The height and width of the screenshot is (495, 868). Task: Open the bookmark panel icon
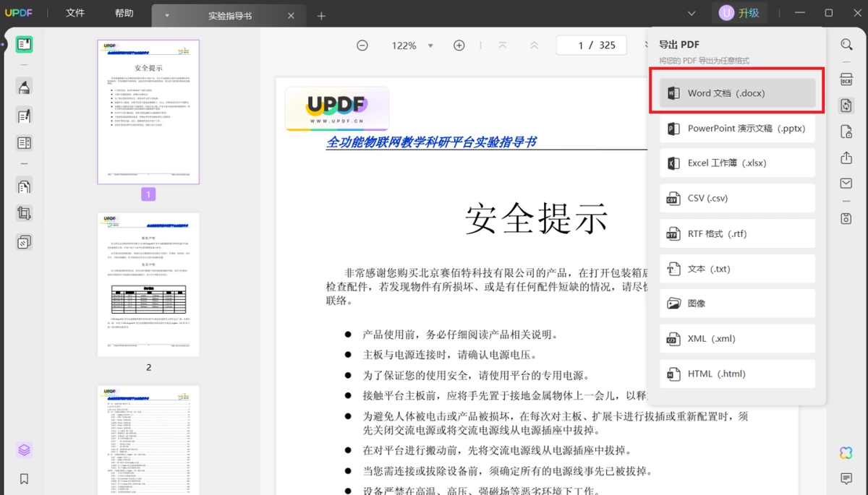point(25,478)
